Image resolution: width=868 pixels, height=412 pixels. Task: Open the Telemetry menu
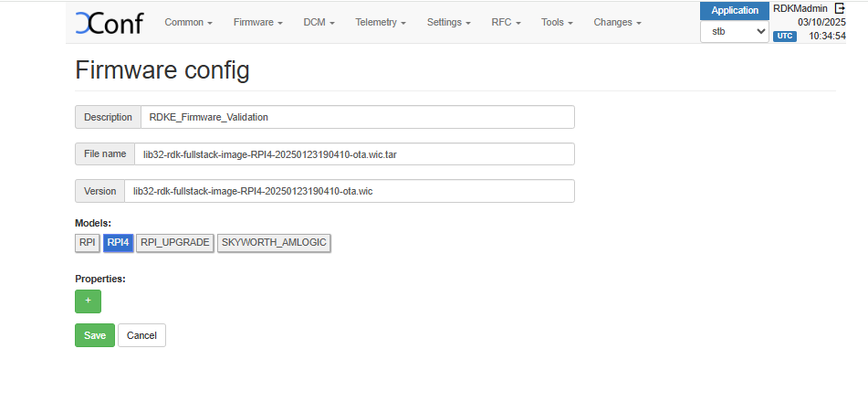coord(381,22)
